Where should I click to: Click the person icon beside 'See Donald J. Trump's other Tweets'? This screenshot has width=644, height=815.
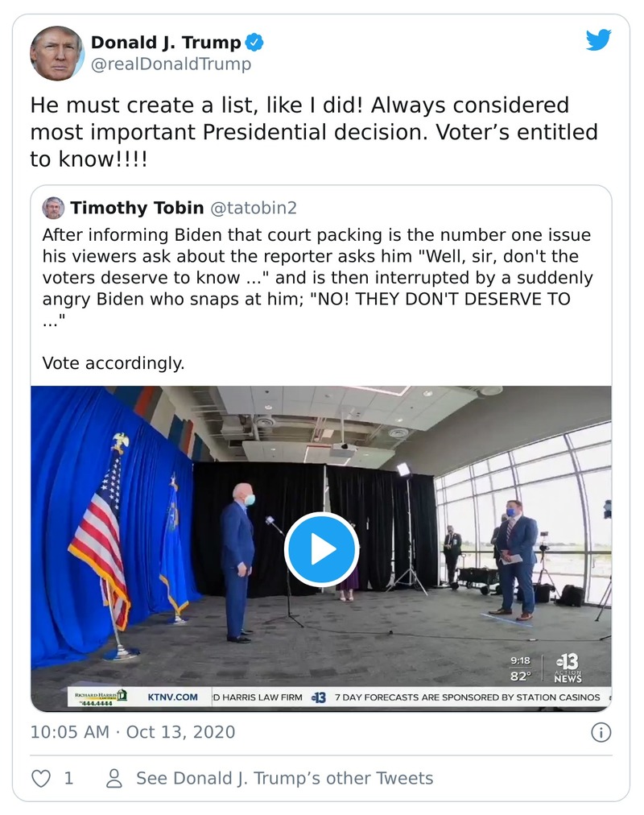tap(114, 778)
